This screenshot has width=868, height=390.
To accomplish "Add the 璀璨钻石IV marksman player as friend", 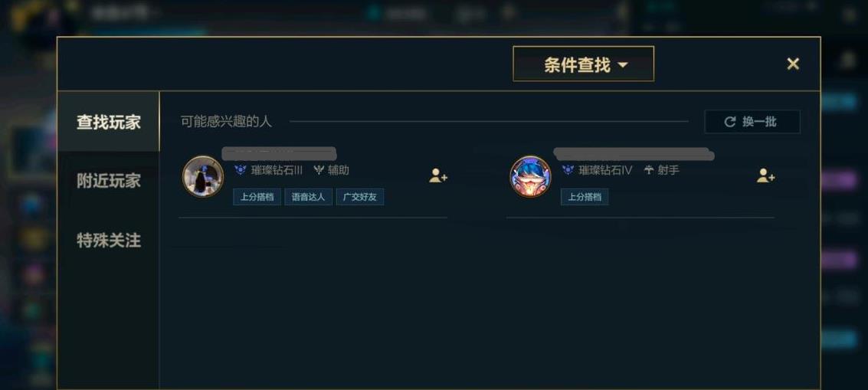I will pos(765,176).
